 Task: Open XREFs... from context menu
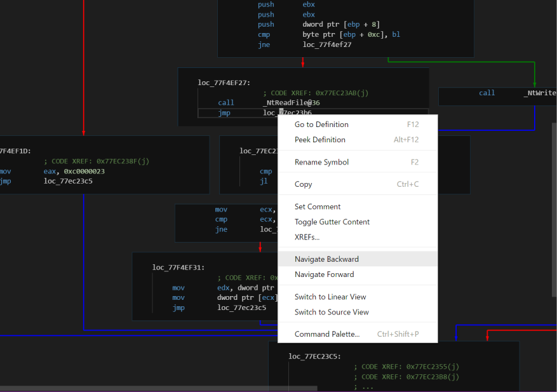tap(357, 237)
